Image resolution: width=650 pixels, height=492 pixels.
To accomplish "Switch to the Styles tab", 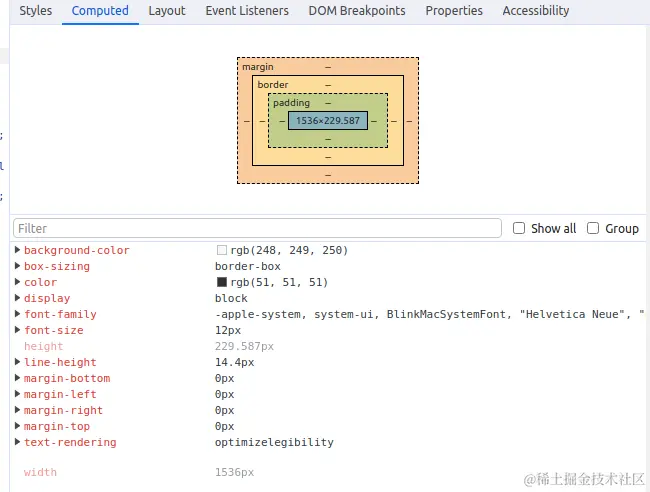I will click(36, 11).
